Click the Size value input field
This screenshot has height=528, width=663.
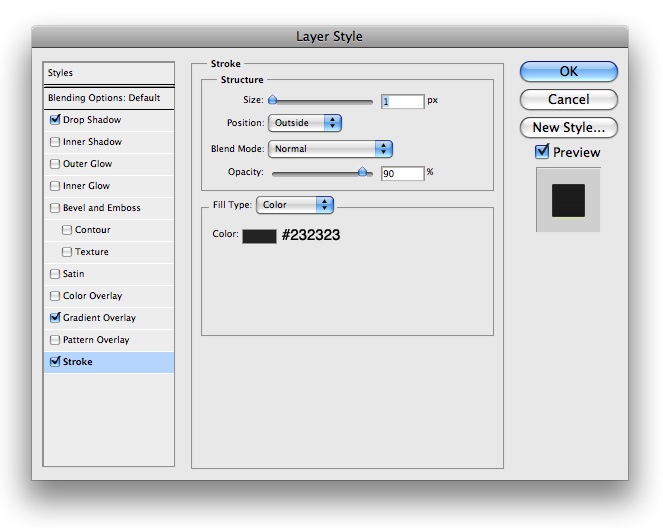click(x=403, y=101)
